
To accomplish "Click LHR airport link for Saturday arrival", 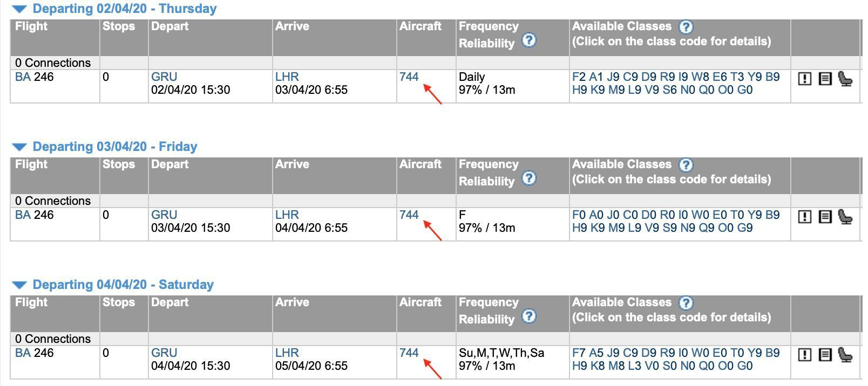I will tap(287, 353).
